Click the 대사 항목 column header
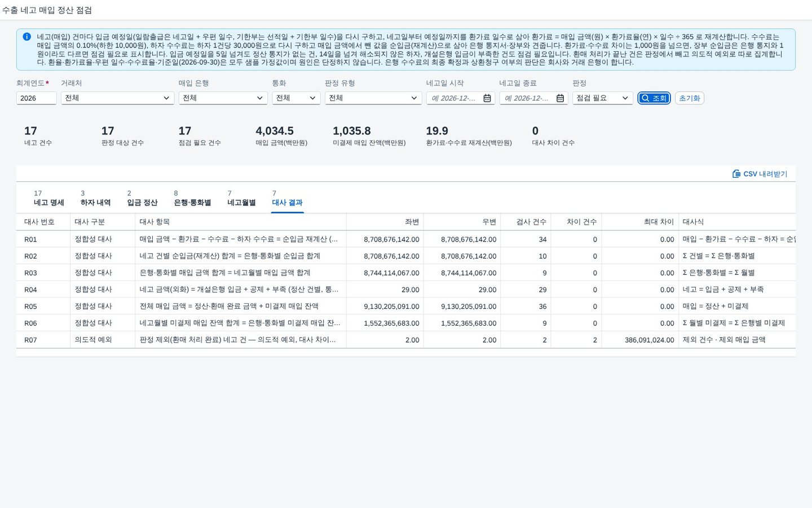 pos(240,222)
